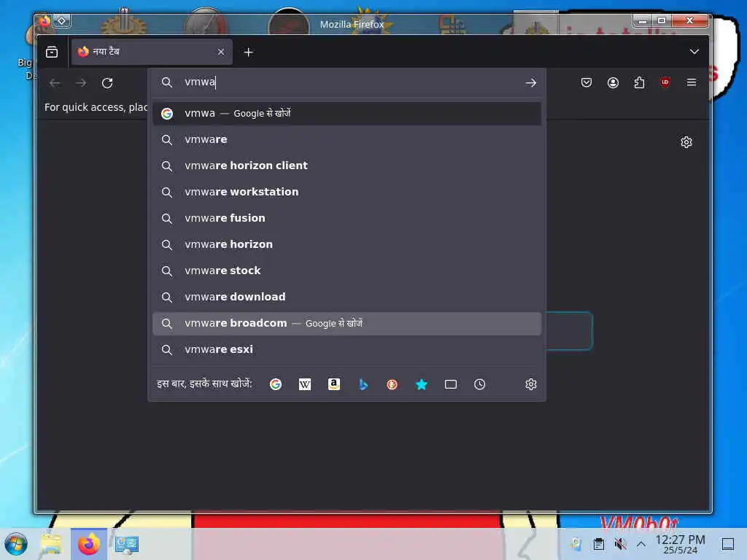This screenshot has width=747, height=560.
Task: Open the extensions puzzle icon
Action: [x=639, y=83]
